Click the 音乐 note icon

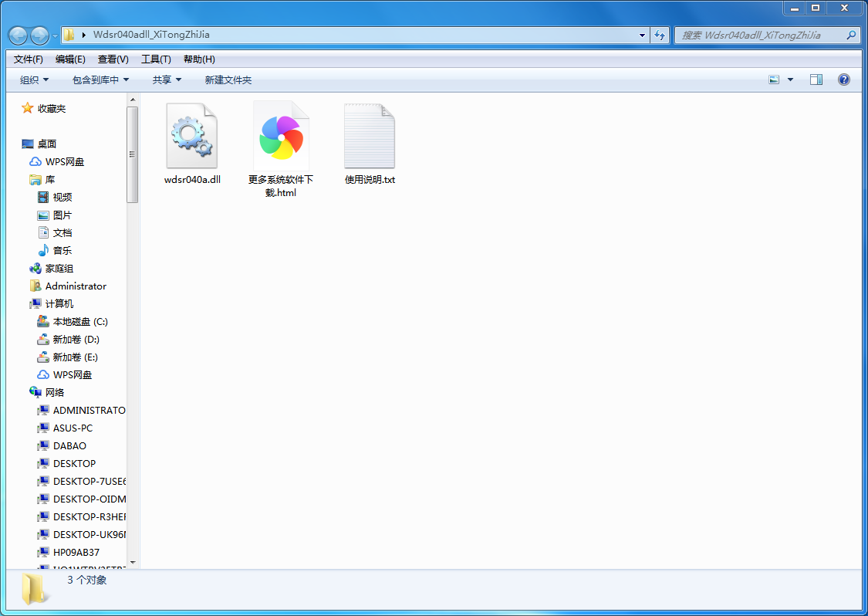[43, 250]
